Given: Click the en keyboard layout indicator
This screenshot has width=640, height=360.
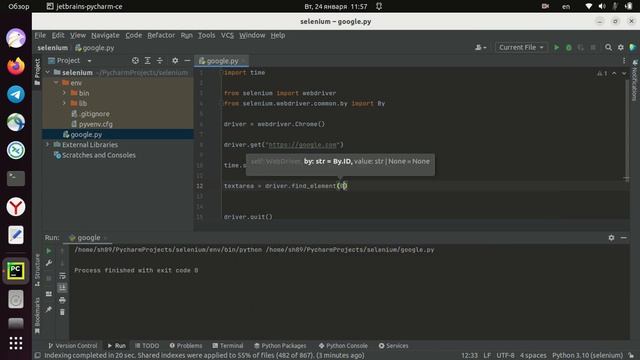Looking at the screenshot, I should click(x=566, y=6).
